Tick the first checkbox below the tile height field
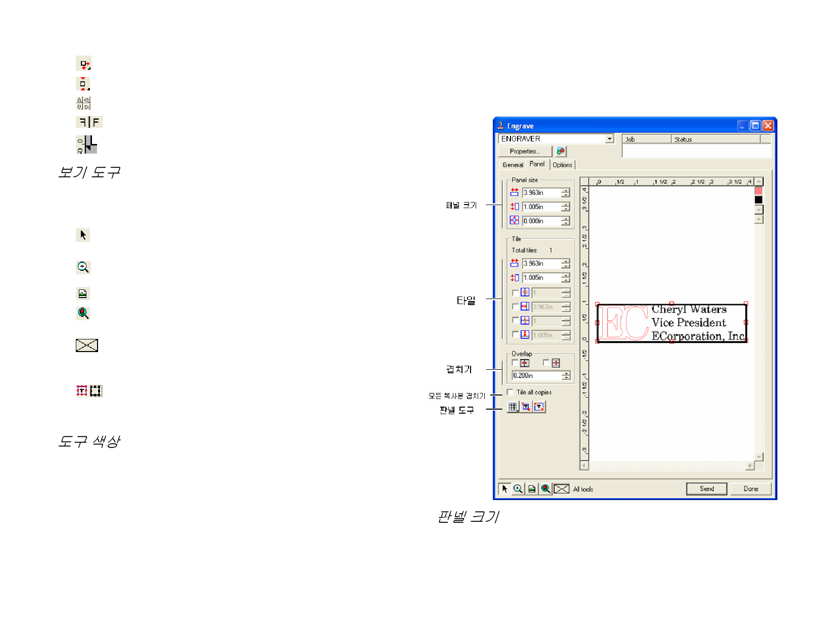The width and height of the screenshot is (834, 644). [515, 293]
